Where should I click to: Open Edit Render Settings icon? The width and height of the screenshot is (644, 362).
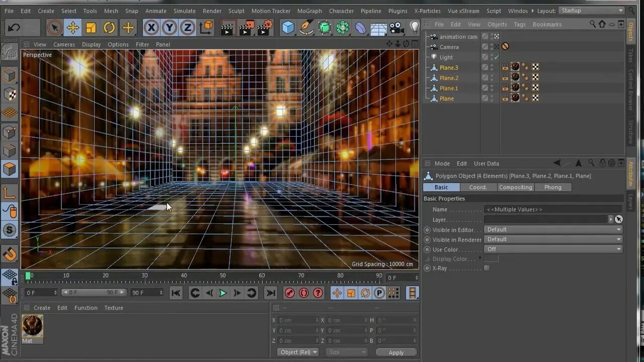265,28
